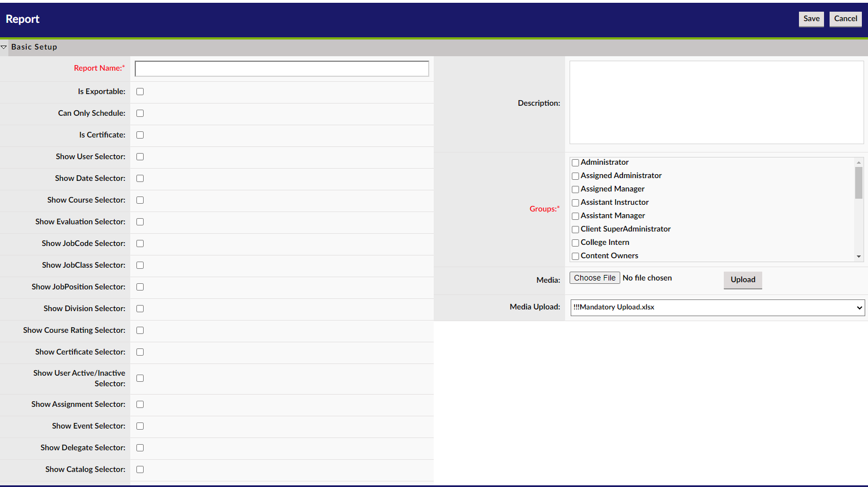Click the Report page title
This screenshot has width=868, height=487.
point(22,19)
